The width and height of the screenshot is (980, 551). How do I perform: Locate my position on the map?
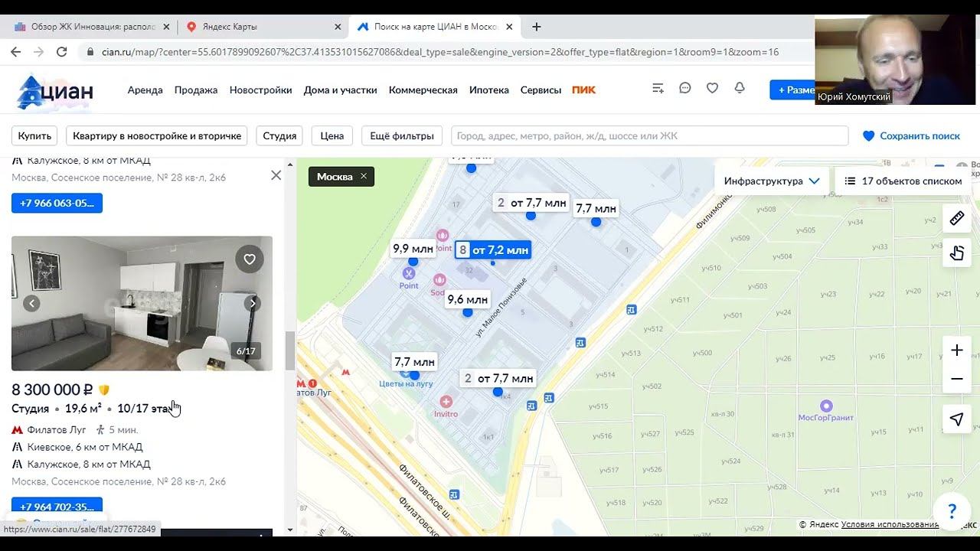pos(957,419)
